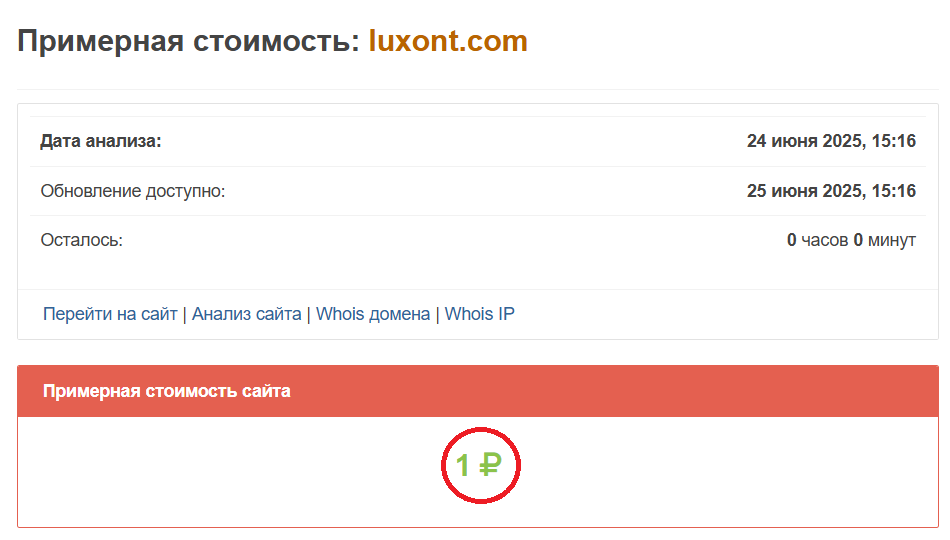This screenshot has height=540, width=950.
Task: Click the ruble currency symbol
Action: (489, 465)
